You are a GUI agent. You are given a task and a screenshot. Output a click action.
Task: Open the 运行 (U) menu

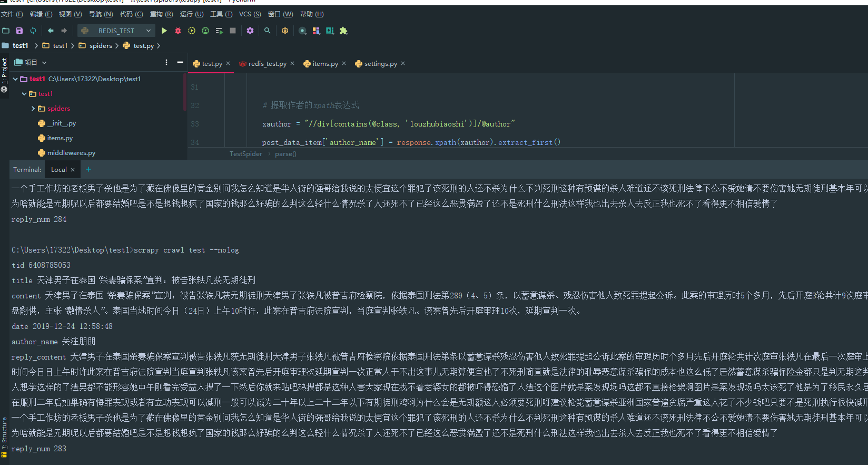point(192,14)
